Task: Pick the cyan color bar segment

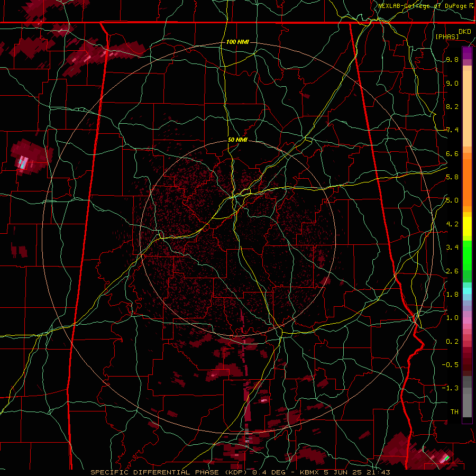Action: point(467,291)
